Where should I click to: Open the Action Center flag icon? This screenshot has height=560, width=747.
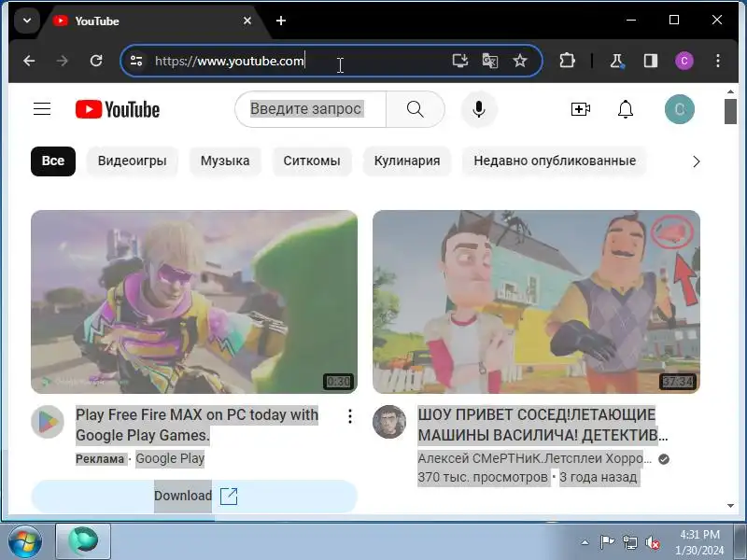pyautogui.click(x=607, y=542)
